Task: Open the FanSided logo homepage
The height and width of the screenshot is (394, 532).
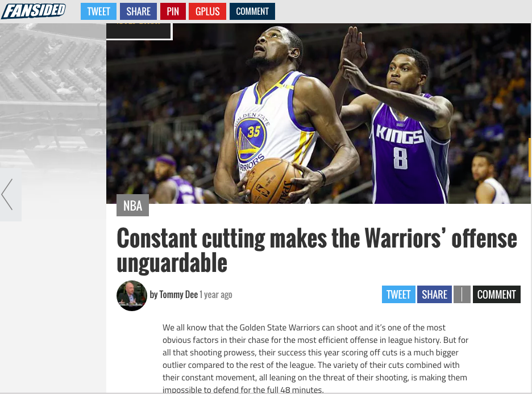Action: (x=33, y=11)
